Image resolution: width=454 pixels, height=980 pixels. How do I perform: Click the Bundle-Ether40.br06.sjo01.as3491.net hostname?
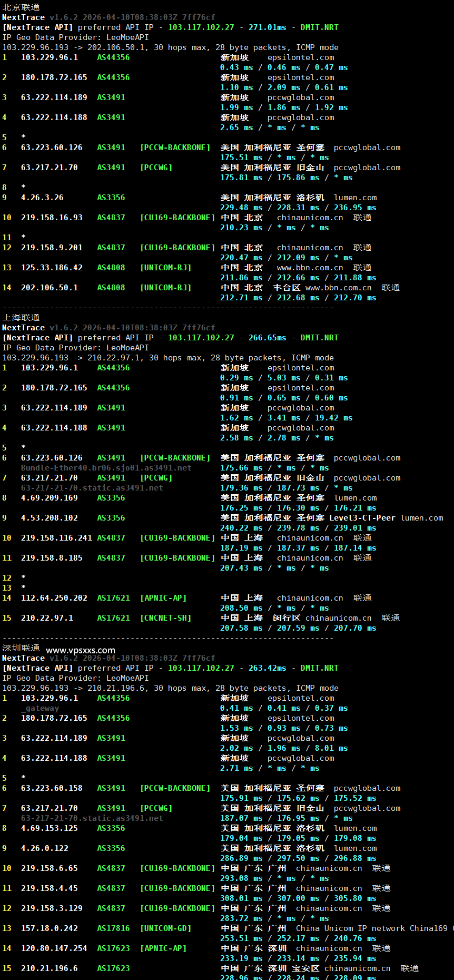point(106,468)
